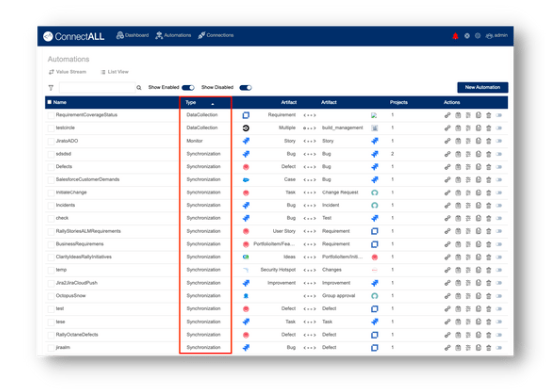Open the admin user menu
This screenshot has height=391, width=549.
(496, 36)
